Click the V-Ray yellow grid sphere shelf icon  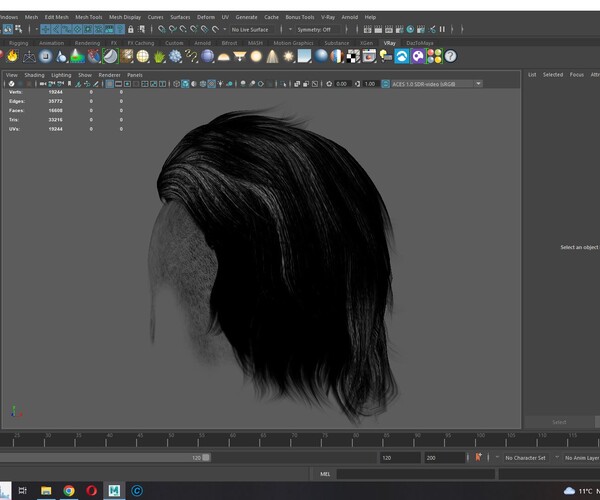point(143,56)
